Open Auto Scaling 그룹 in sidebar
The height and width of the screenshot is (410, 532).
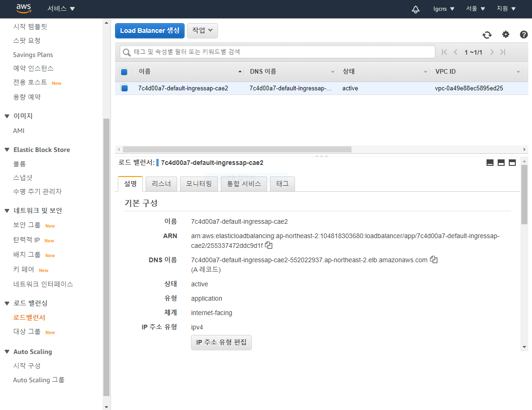[38, 380]
